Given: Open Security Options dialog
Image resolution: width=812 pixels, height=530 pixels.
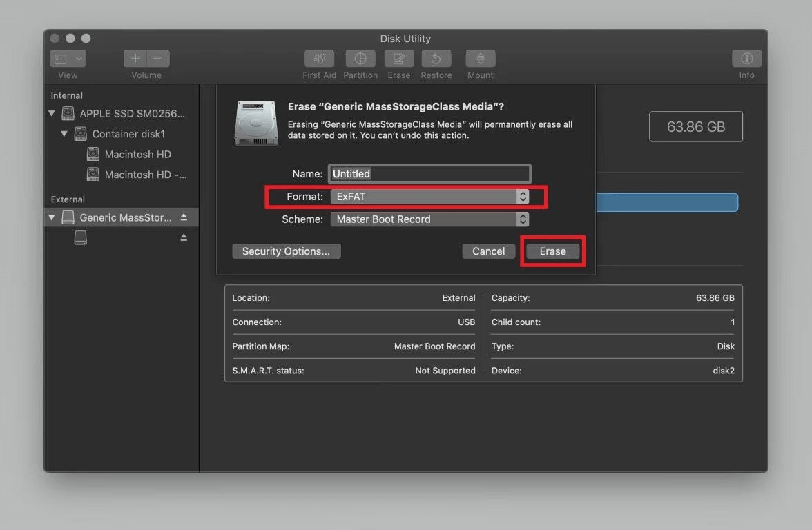Looking at the screenshot, I should [x=286, y=251].
